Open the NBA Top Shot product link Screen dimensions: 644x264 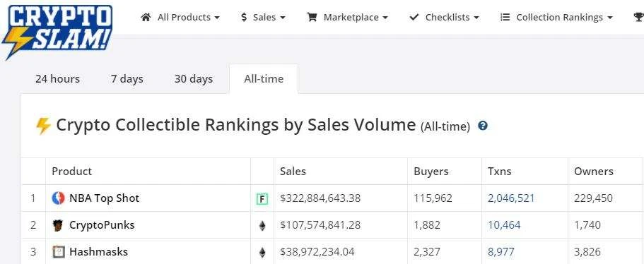(x=105, y=198)
